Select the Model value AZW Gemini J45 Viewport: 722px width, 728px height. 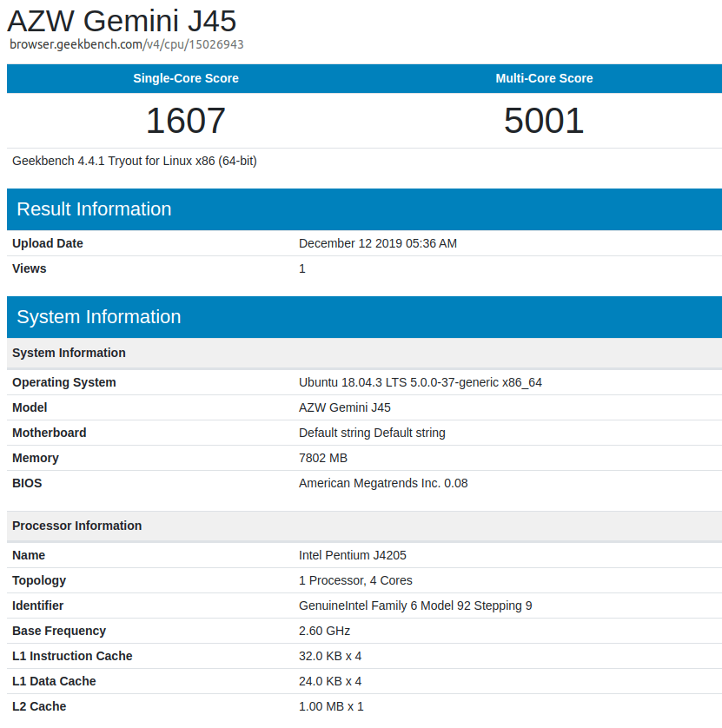[345, 407]
